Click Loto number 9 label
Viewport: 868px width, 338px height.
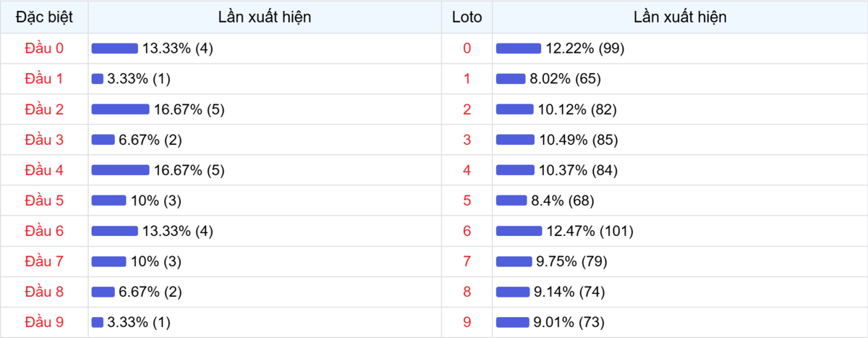[x=467, y=322]
